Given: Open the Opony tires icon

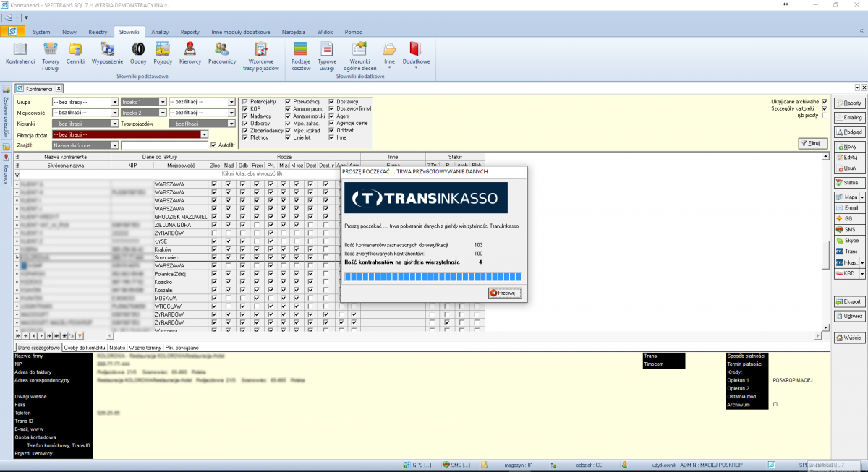Looking at the screenshot, I should [x=138, y=53].
